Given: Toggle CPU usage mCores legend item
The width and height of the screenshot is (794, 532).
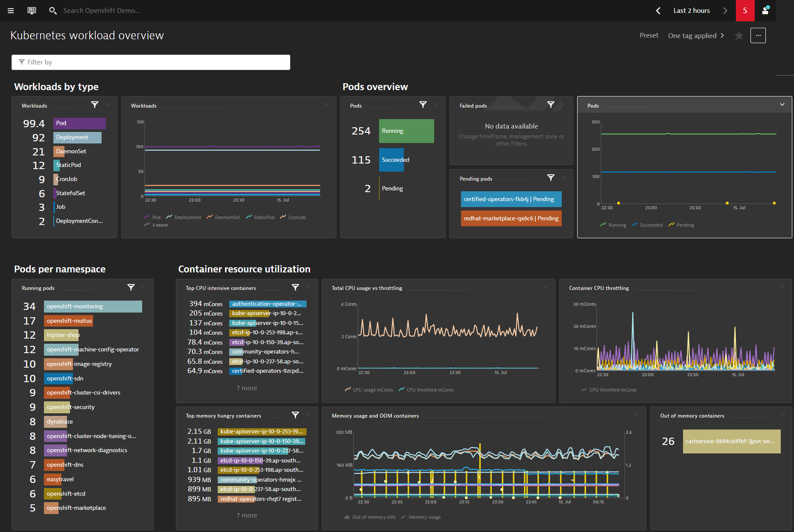Looking at the screenshot, I should [x=369, y=390].
